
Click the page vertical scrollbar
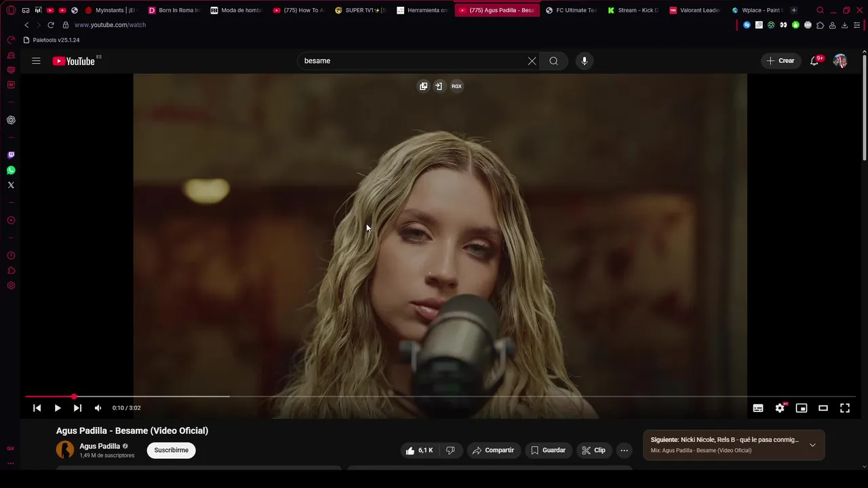[x=864, y=108]
